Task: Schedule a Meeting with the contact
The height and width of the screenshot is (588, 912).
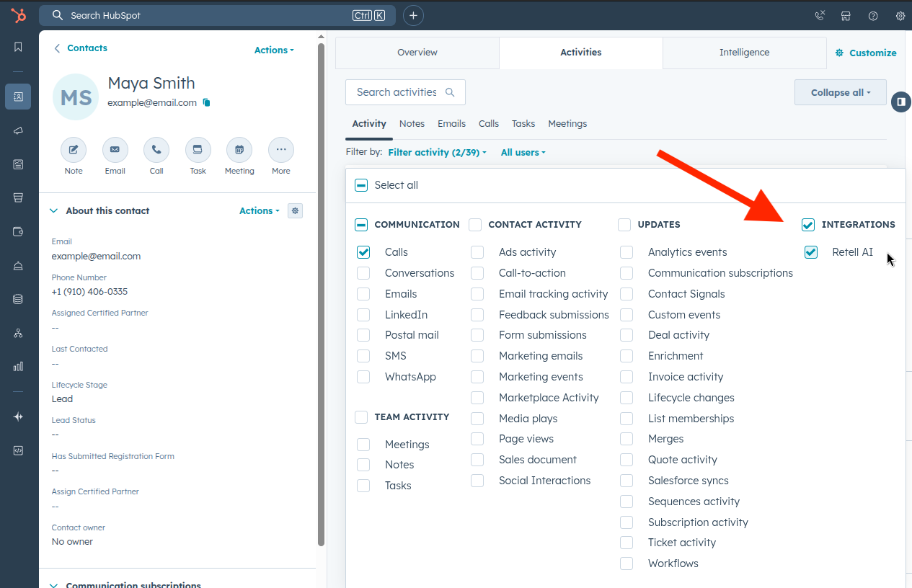Action: pyautogui.click(x=239, y=150)
